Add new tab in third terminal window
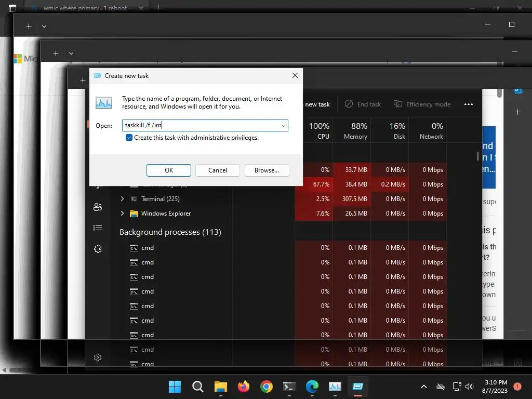The height and width of the screenshot is (399, 532). tap(56, 54)
